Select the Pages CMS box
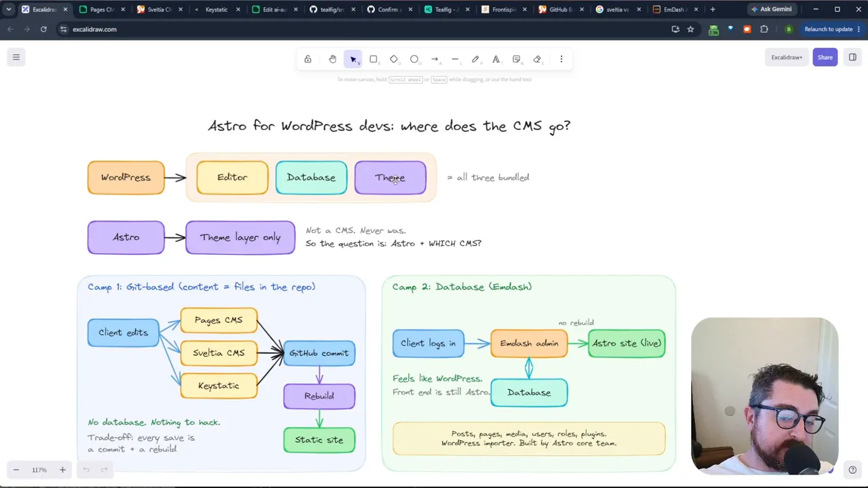This screenshot has height=488, width=868. coord(218,320)
